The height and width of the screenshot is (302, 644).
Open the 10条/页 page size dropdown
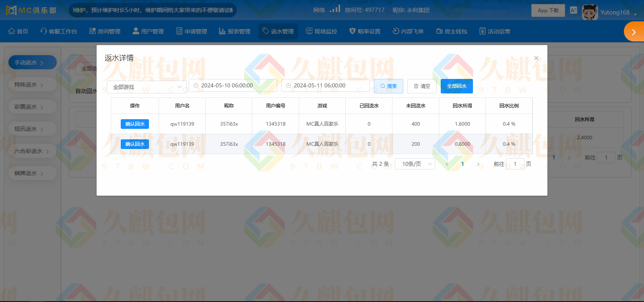pyautogui.click(x=415, y=164)
